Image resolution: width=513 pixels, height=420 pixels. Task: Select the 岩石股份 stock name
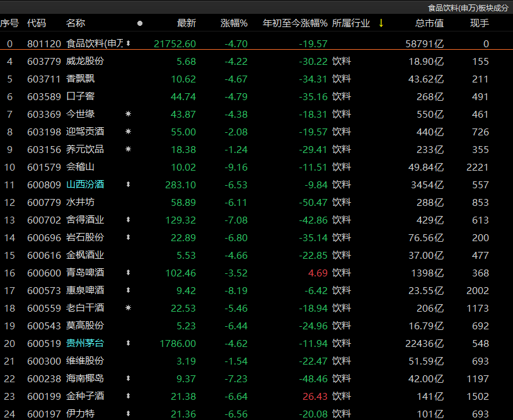(85, 237)
